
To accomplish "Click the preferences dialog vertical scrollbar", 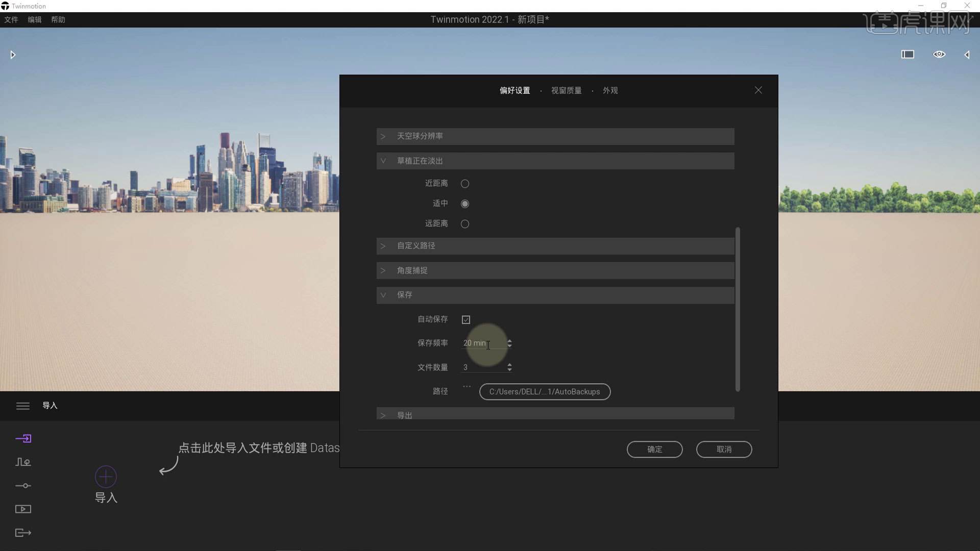I will (738, 309).
